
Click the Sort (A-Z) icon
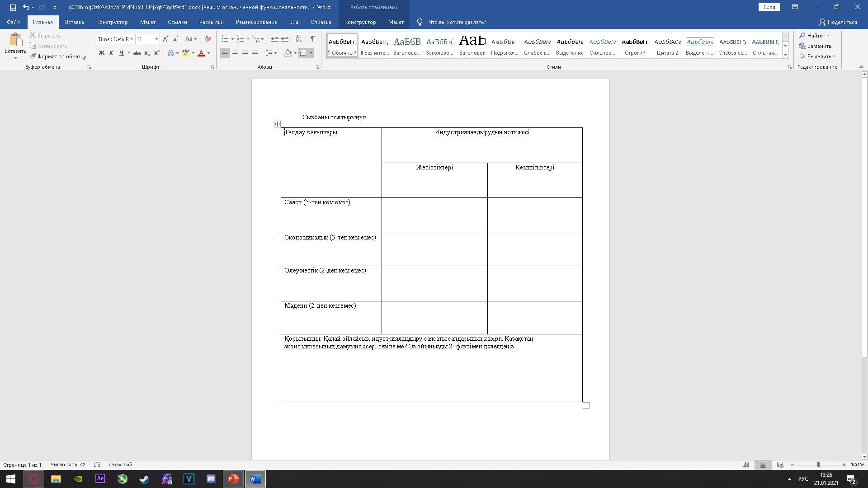point(299,39)
